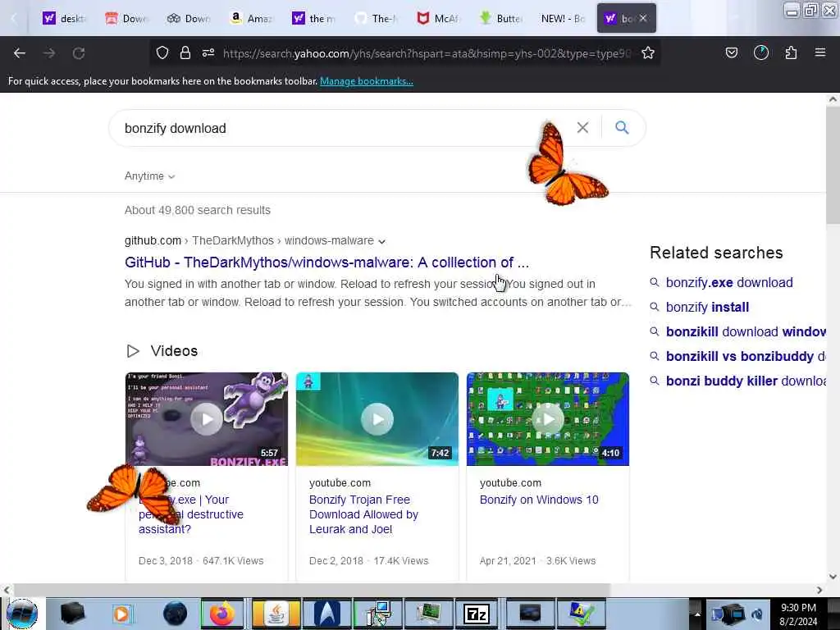Switch to the 'NEW! - Bo' tab

click(x=562, y=18)
